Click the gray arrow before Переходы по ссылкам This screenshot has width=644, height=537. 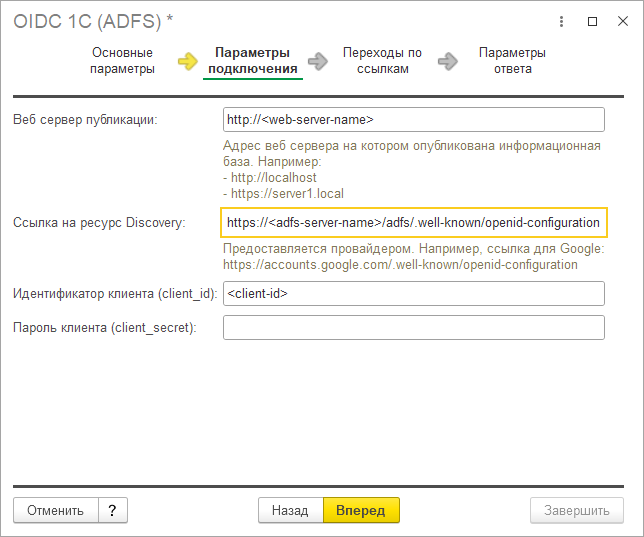tap(318, 61)
